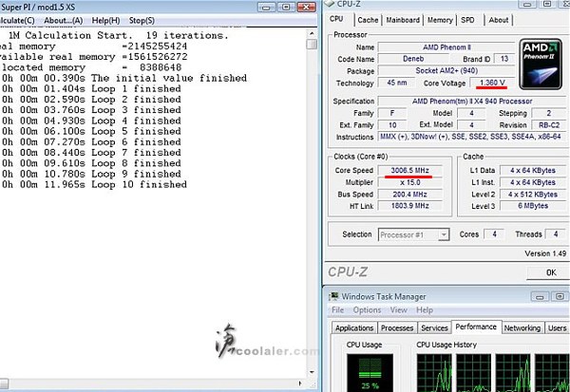This screenshot has height=392, width=570.
Task: Click the Level 3 cache value 6 MBytes
Action: [533, 206]
